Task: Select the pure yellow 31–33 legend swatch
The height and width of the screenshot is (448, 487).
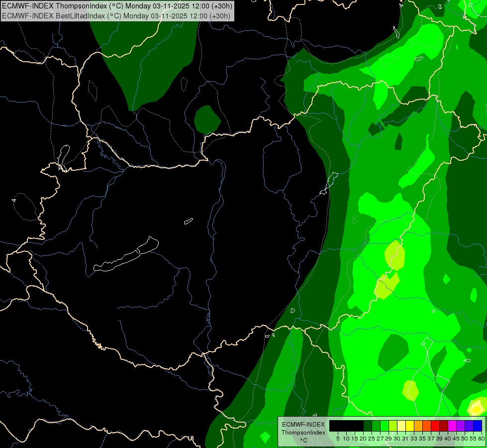Action: (410, 426)
